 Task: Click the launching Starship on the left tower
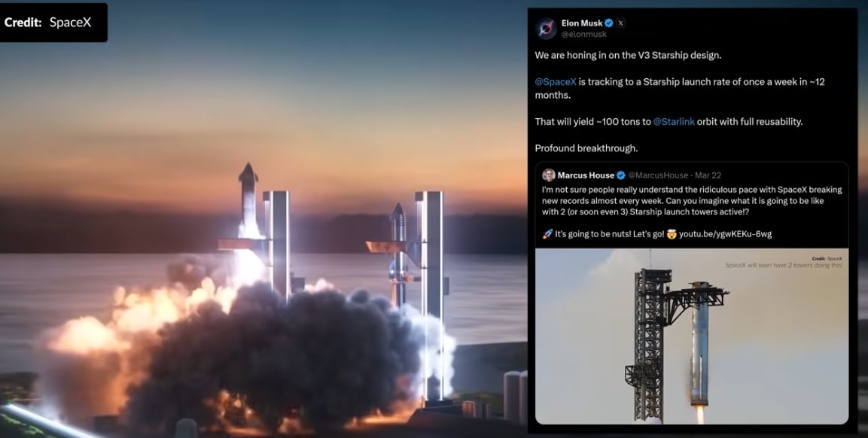248,199
